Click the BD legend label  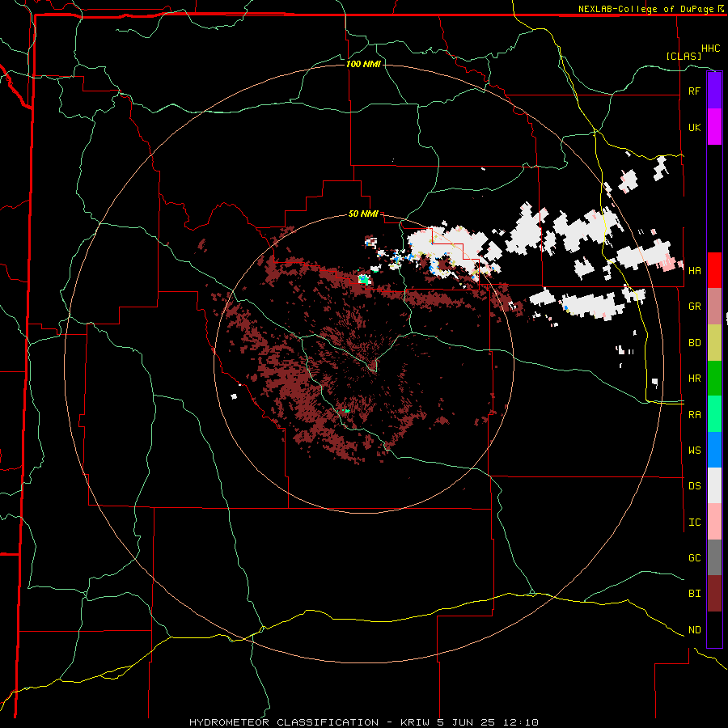[x=694, y=343]
